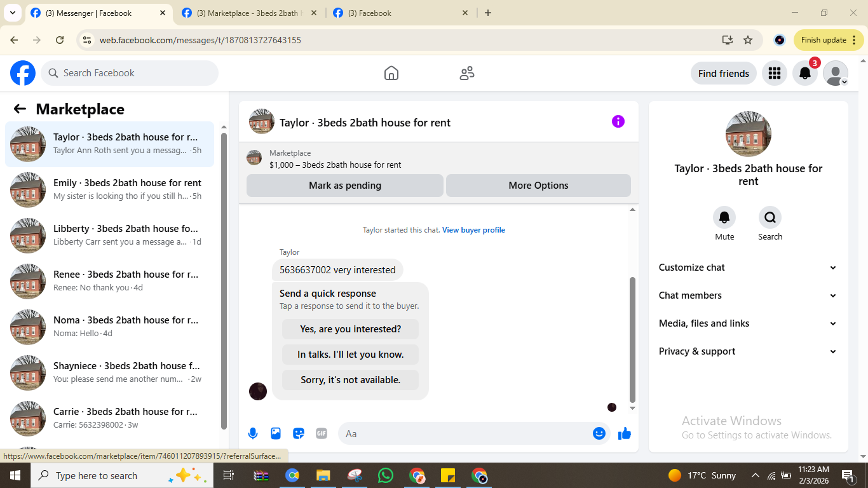Click install app icon in address bar
The width and height of the screenshot is (868, 488).
pyautogui.click(x=728, y=40)
